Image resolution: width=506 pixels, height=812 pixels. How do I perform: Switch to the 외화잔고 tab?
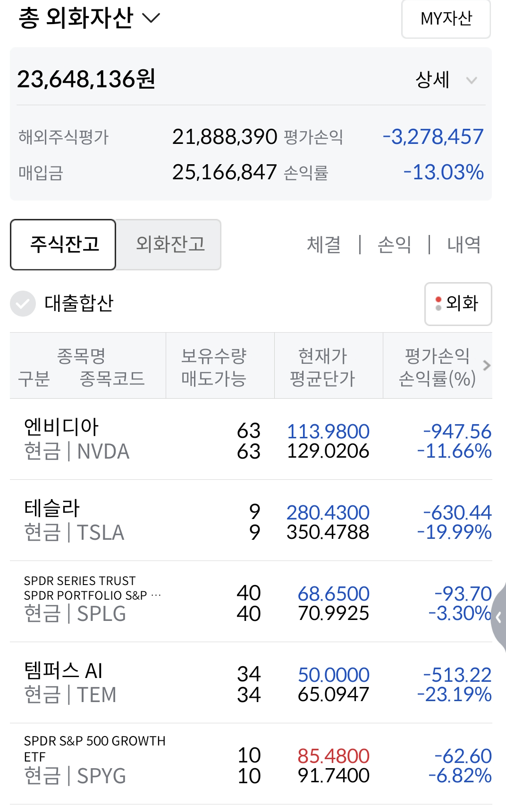[169, 244]
